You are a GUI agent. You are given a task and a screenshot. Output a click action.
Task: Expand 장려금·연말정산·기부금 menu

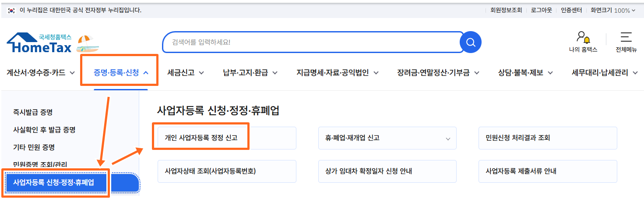(x=438, y=73)
